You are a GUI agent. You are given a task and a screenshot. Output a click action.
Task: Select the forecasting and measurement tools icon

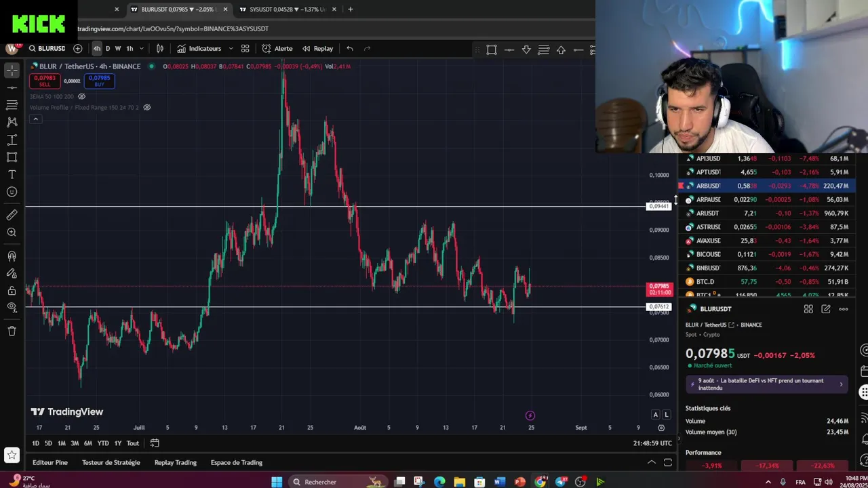click(12, 140)
